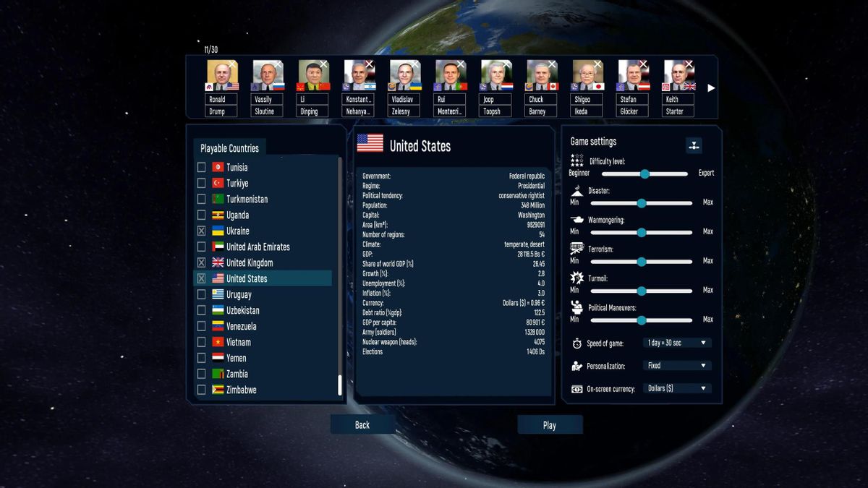Enable the Vietnam country checkbox

click(202, 343)
